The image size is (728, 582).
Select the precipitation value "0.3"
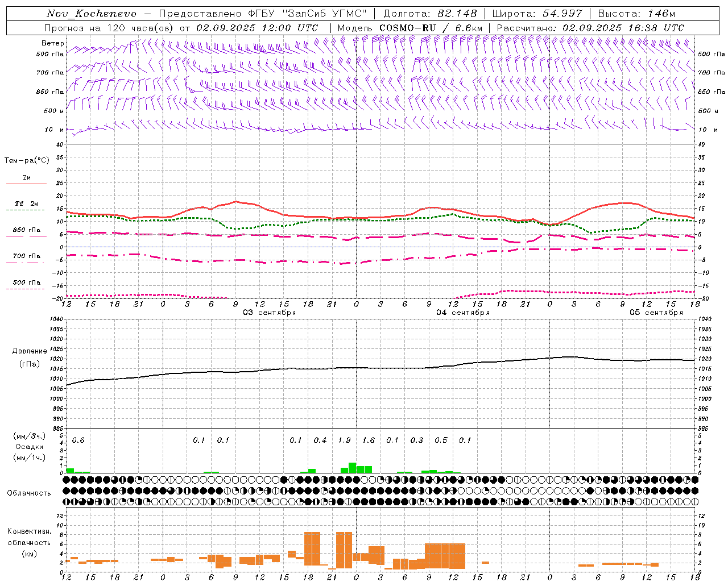(x=417, y=440)
